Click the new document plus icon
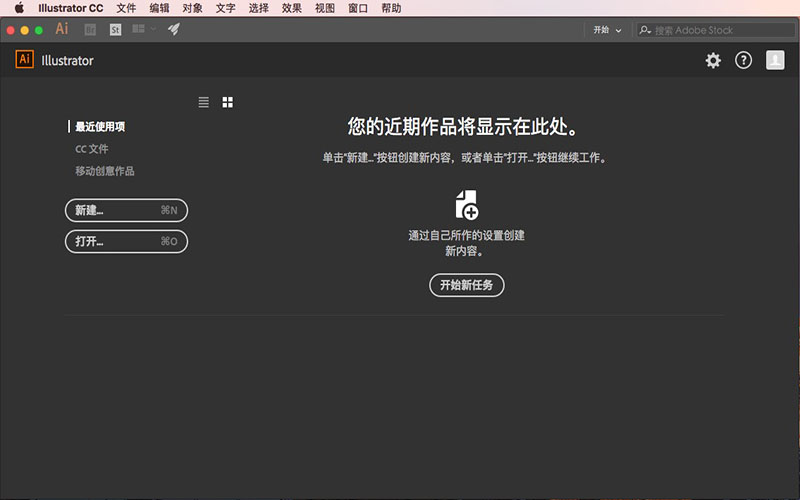Viewport: 800px width, 500px height. [467, 205]
